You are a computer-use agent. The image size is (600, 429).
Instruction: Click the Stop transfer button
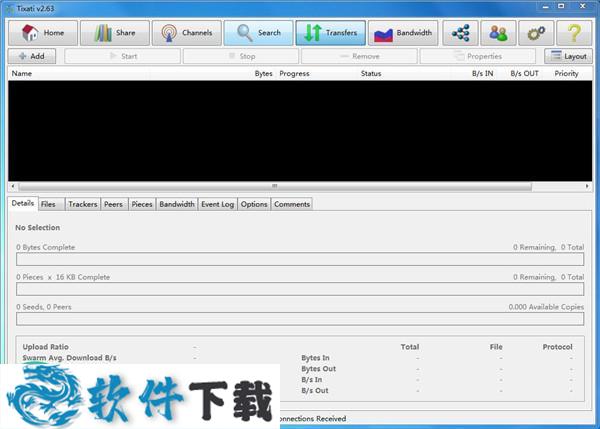[241, 56]
